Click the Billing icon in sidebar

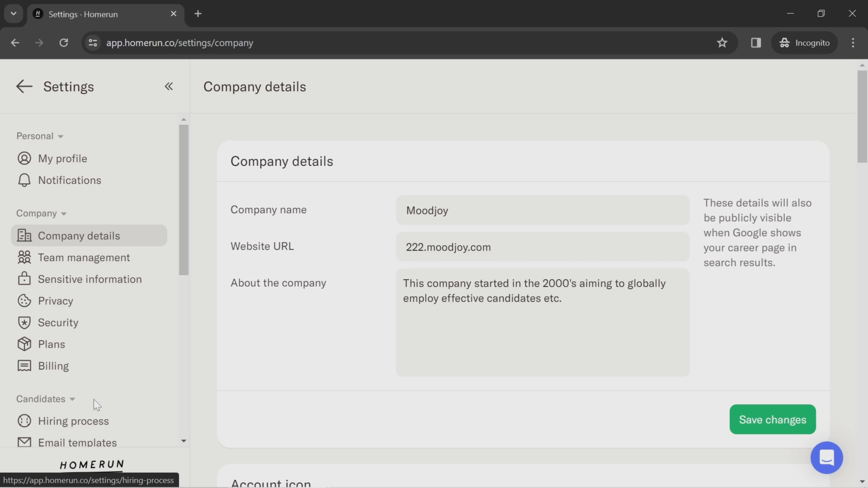23,366
